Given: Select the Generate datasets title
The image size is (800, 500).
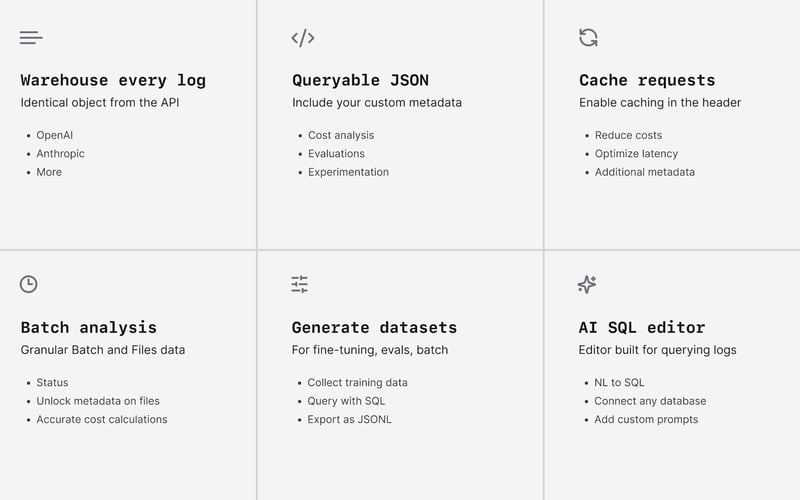Looking at the screenshot, I should tap(374, 327).
